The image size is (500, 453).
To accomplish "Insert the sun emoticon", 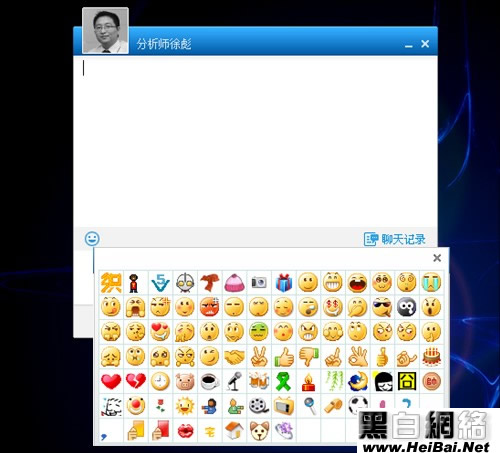I will click(185, 406).
